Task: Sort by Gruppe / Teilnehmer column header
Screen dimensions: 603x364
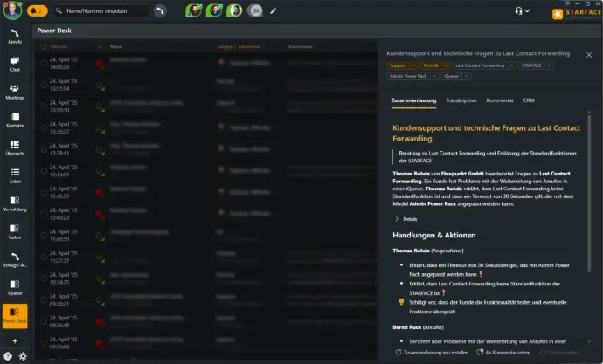Action: point(239,46)
